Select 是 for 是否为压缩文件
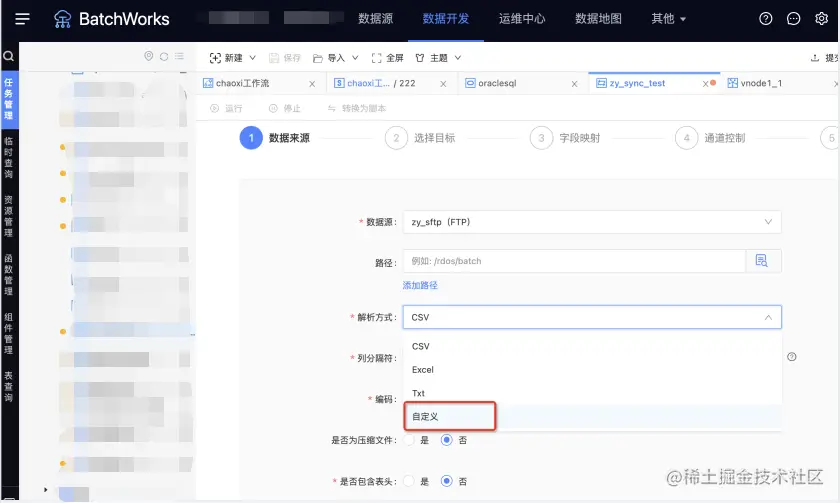 [409, 440]
